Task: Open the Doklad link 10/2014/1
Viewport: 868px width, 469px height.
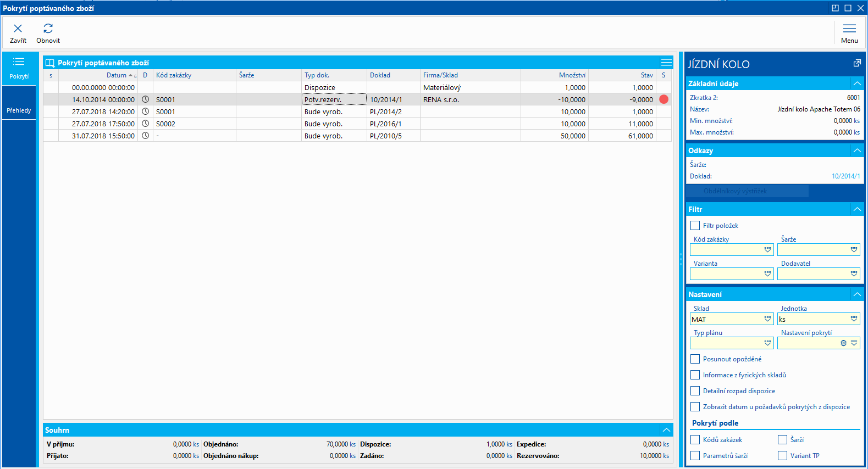Action: pos(845,176)
